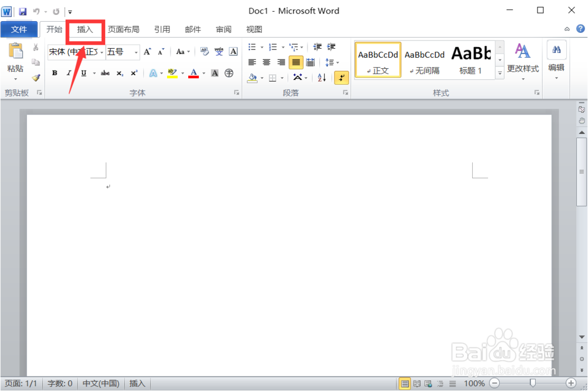Switch to the 页面布局 ribbon tab

tap(123, 29)
